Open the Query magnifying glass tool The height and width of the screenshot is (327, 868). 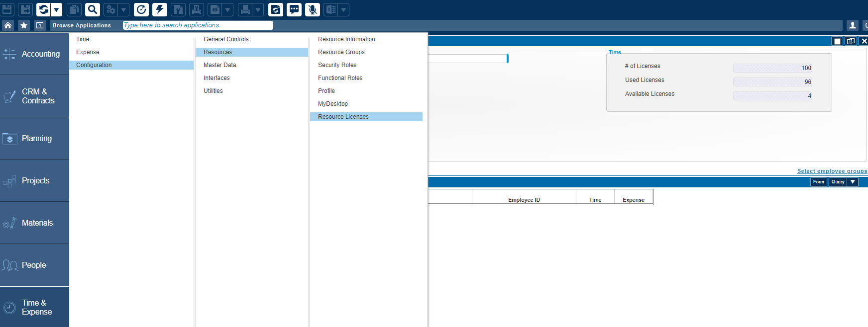(x=92, y=9)
